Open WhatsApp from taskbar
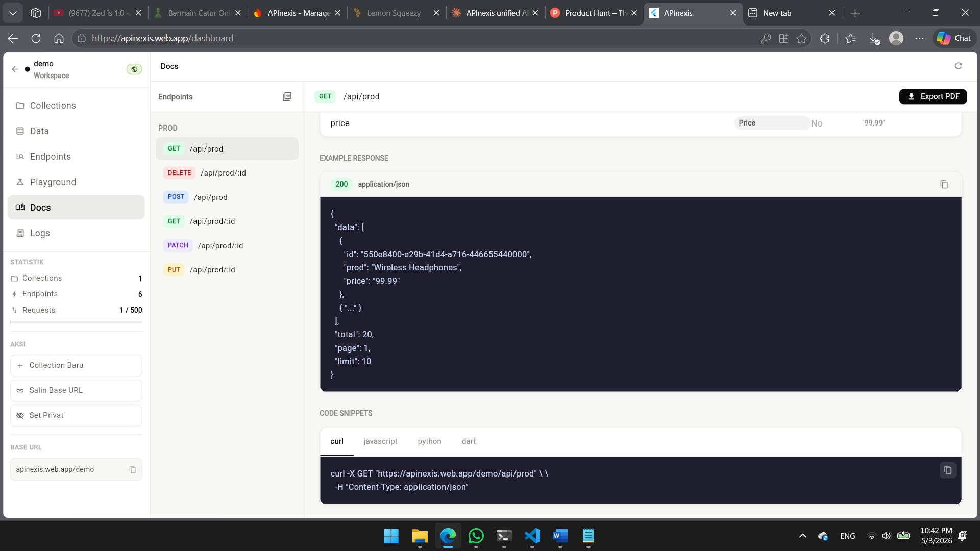This screenshot has width=980, height=551. click(x=476, y=536)
